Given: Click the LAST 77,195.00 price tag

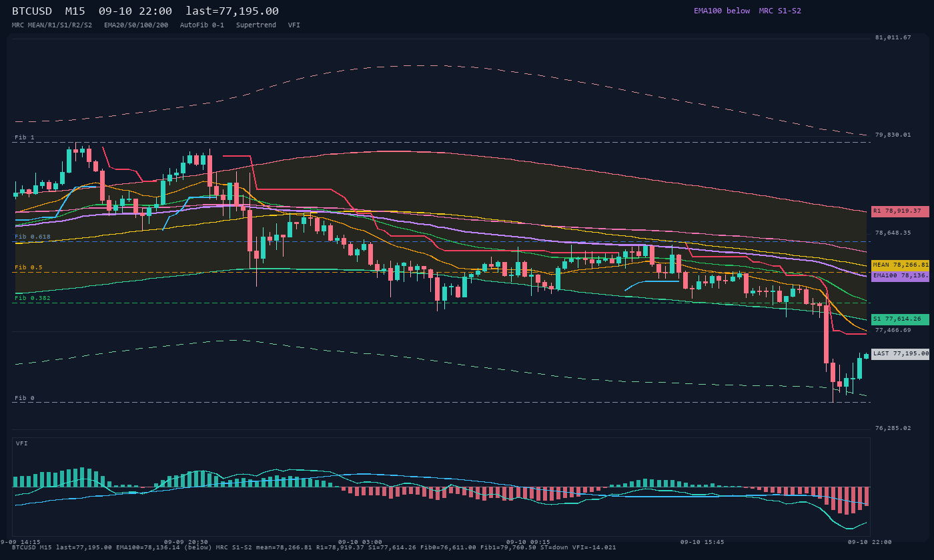Looking at the screenshot, I should click(x=900, y=354).
